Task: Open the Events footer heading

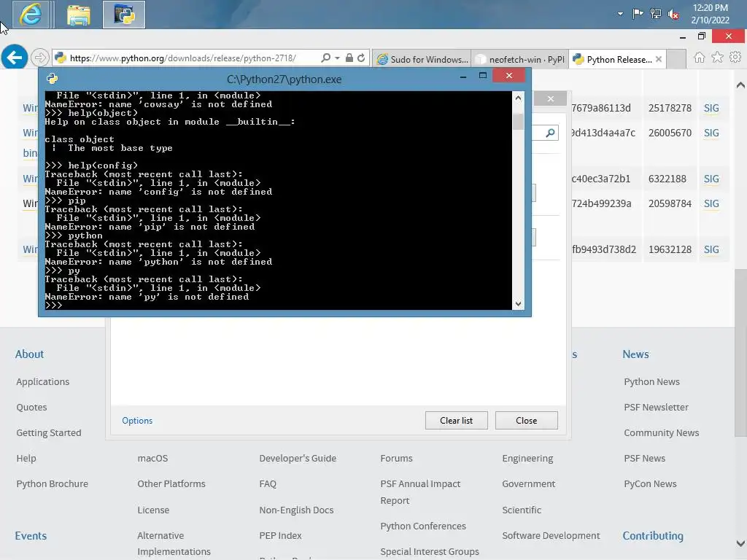Action: click(x=31, y=536)
